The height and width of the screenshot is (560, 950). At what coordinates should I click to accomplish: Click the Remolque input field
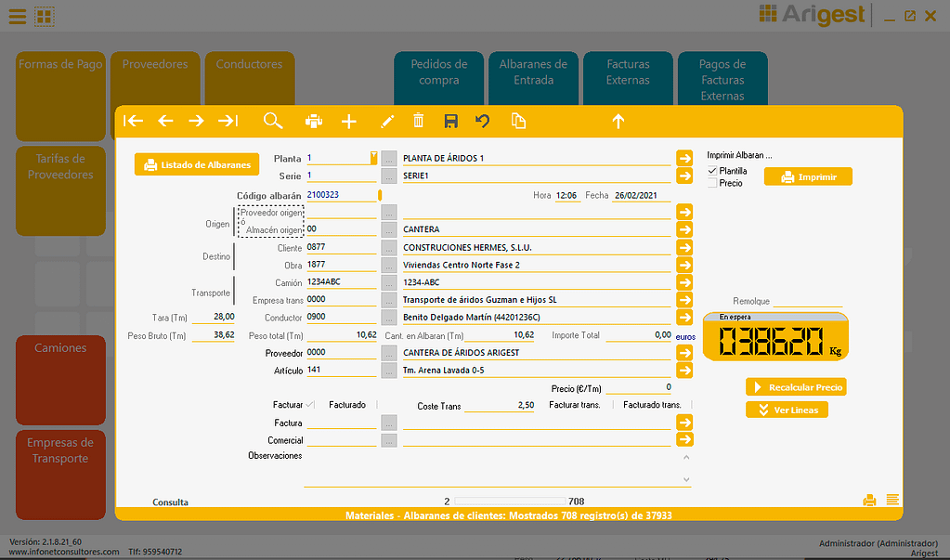(808, 301)
